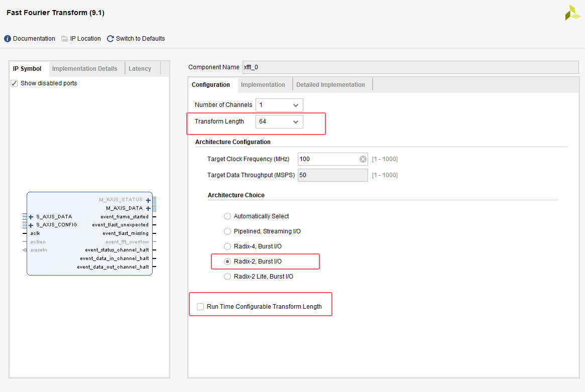
Task: Click Switch to Defaults text
Action: [140, 39]
